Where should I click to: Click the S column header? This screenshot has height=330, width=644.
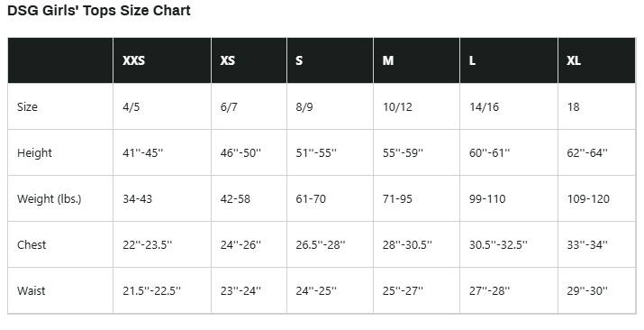(299, 60)
